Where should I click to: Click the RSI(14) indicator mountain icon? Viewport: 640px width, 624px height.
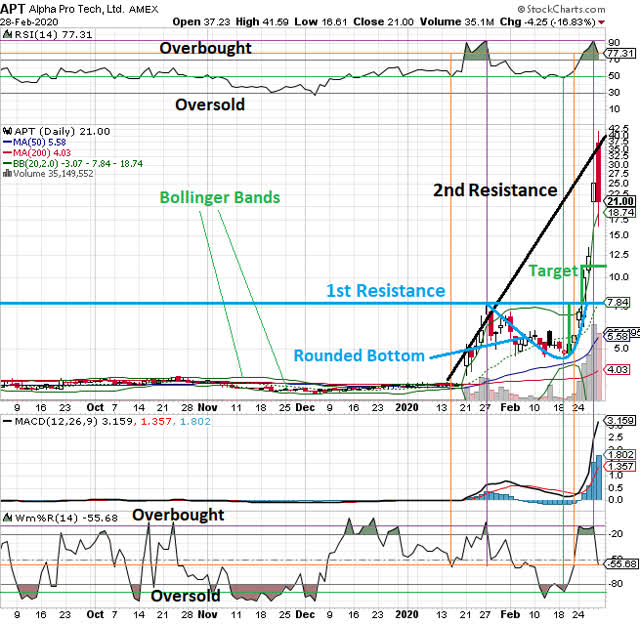click(x=7, y=35)
